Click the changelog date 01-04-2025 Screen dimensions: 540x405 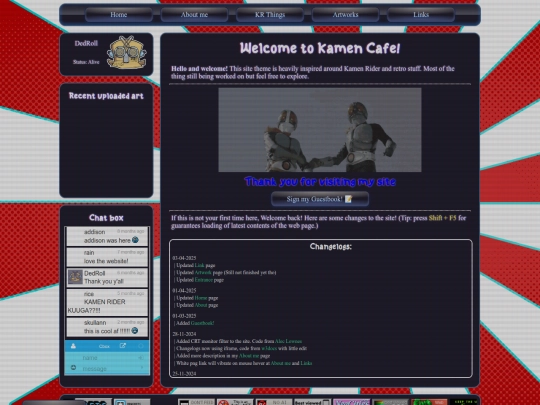(184, 291)
